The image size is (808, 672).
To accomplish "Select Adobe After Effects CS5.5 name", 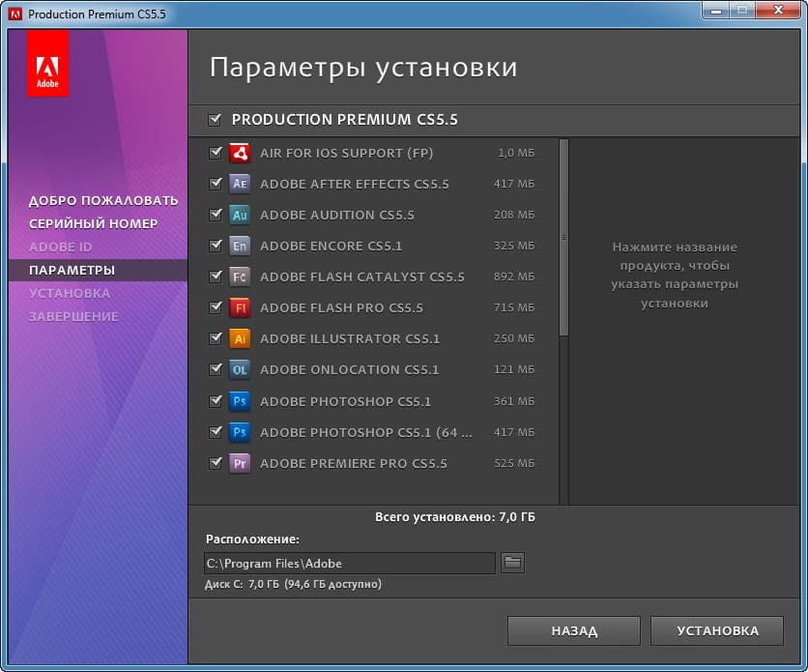I will [x=355, y=184].
